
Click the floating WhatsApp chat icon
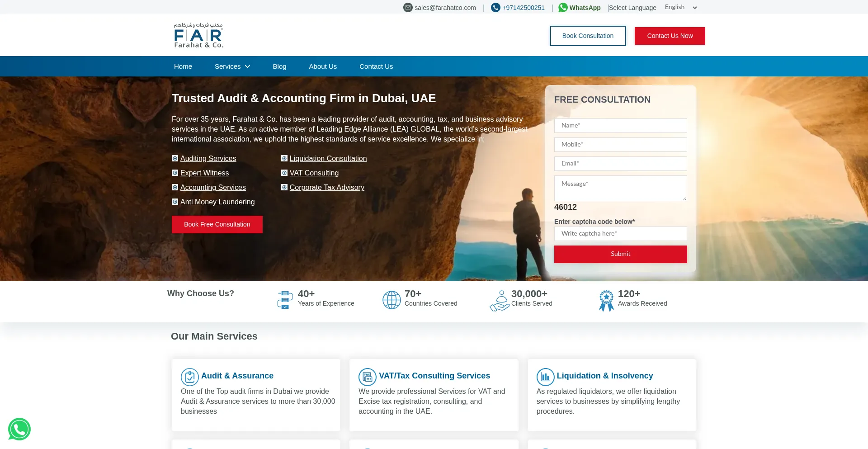click(19, 429)
